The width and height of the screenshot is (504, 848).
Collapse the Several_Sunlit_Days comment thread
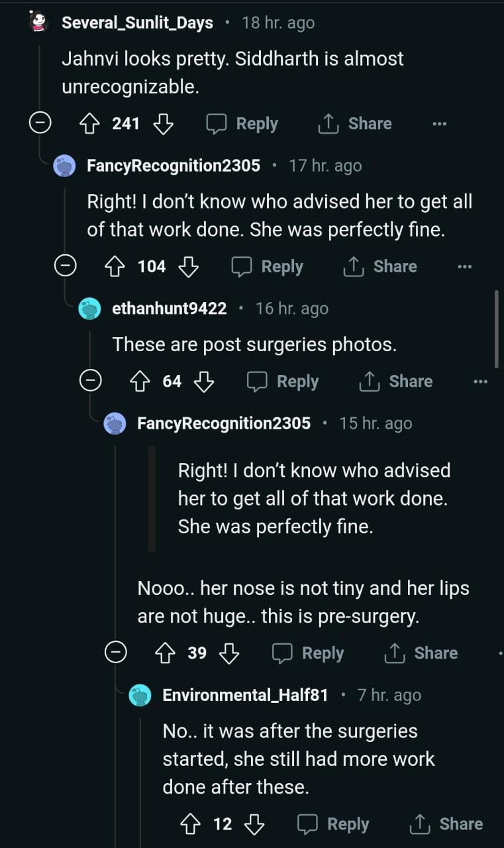pos(40,124)
